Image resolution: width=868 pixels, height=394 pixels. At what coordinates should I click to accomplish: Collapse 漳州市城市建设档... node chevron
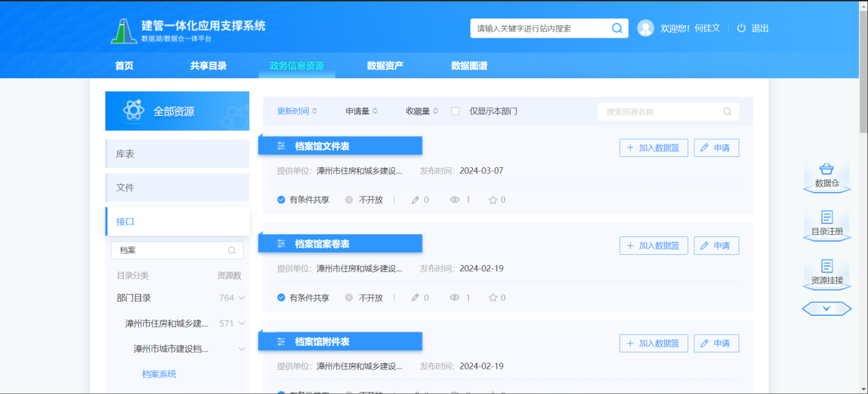pos(242,349)
